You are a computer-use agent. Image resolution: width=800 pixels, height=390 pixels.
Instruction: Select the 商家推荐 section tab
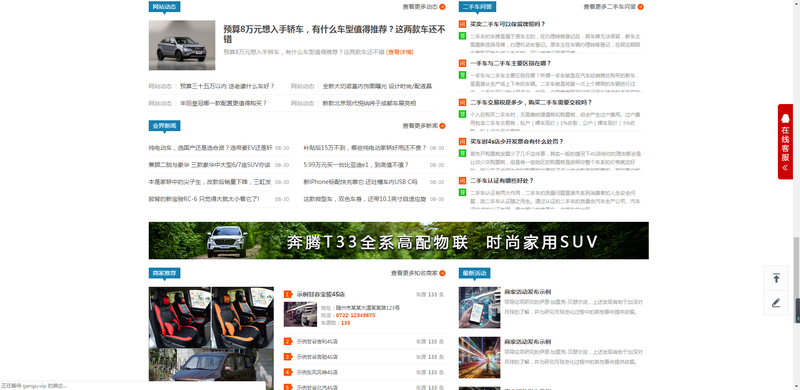[x=164, y=273]
